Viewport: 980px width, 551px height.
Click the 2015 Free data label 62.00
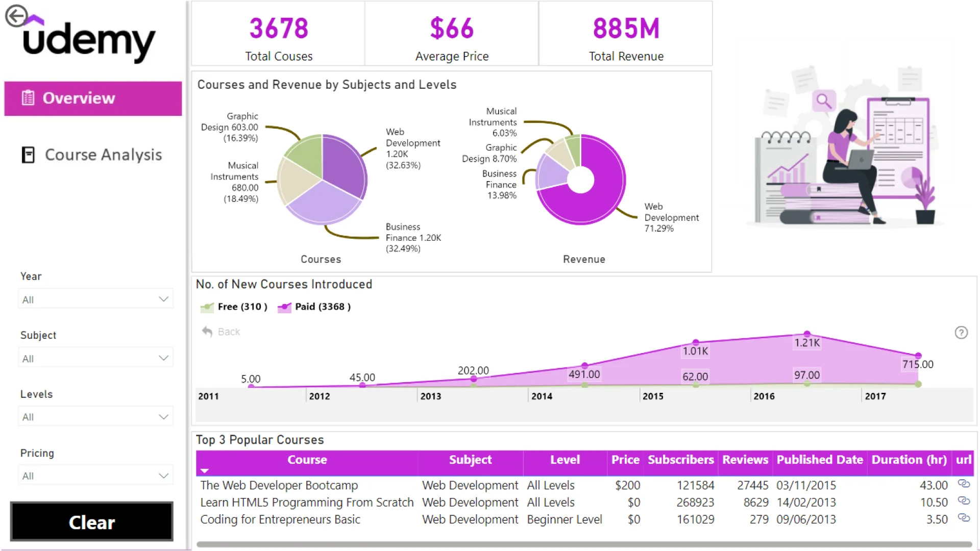tap(695, 377)
